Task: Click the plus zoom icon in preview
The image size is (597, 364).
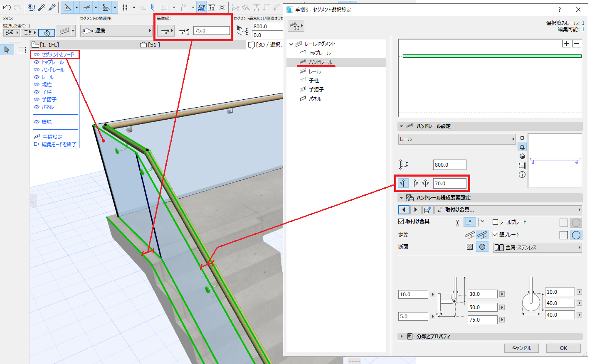Action: (566, 44)
